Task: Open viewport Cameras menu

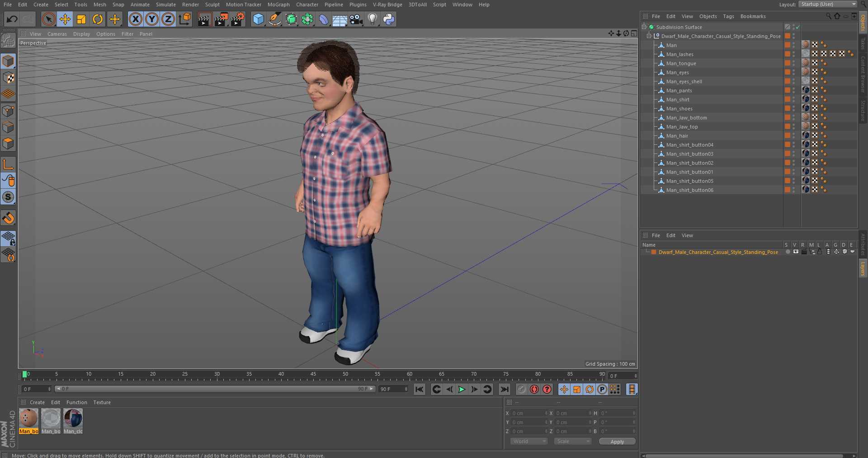Action: pos(57,34)
